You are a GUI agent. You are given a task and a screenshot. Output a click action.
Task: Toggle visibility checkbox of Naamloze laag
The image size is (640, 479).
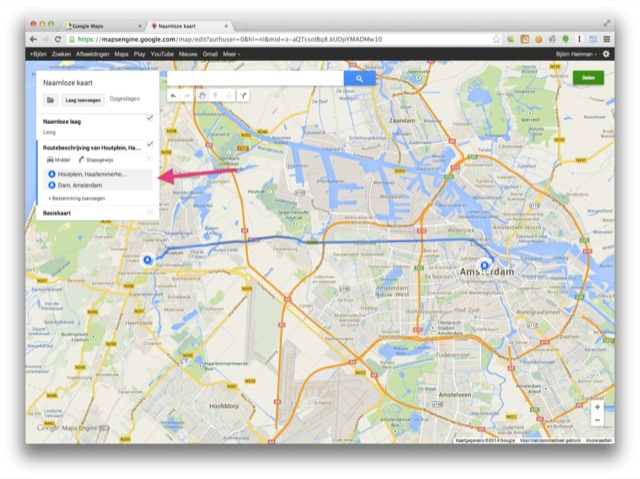(x=150, y=118)
